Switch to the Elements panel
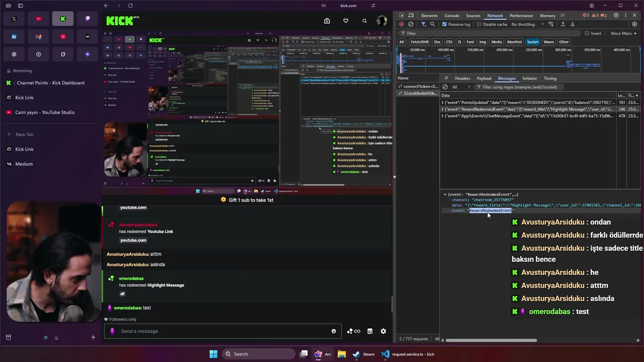The width and height of the screenshot is (644, 362). pos(429,16)
